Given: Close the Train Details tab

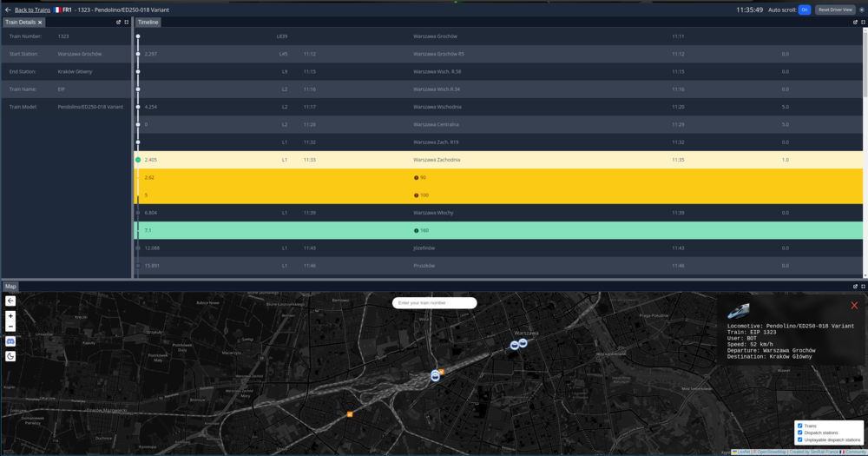Looking at the screenshot, I should click(40, 22).
